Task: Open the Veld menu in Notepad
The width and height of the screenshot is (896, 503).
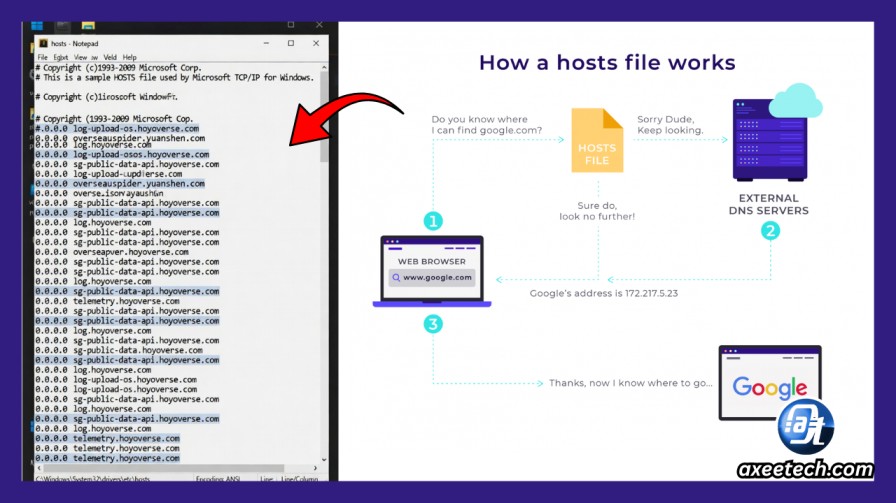Action: coord(110,57)
